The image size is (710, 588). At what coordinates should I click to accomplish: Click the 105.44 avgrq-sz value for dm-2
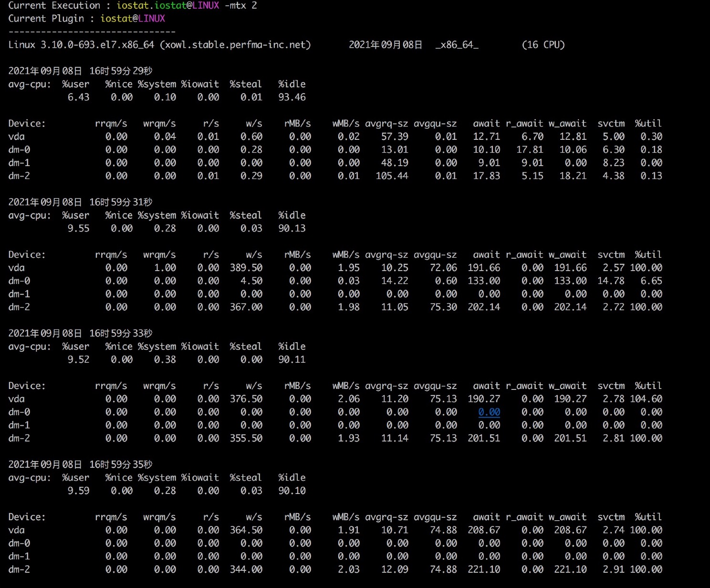click(x=392, y=176)
